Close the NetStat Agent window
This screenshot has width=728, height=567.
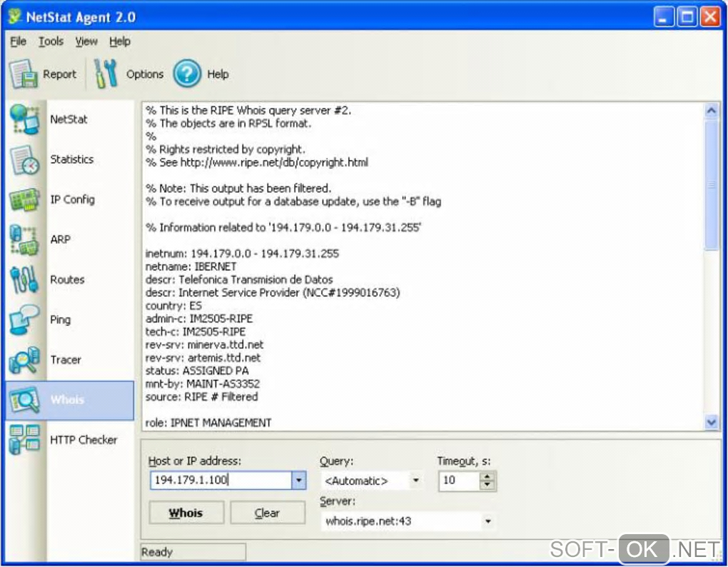(710, 16)
